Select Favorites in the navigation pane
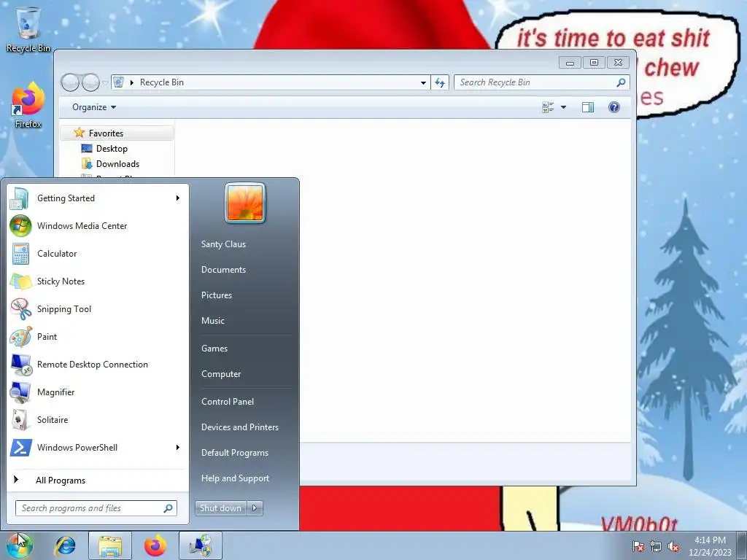 pos(117,133)
